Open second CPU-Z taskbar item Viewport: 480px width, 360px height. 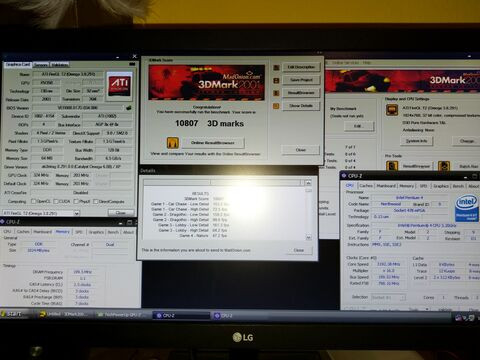coord(238,315)
